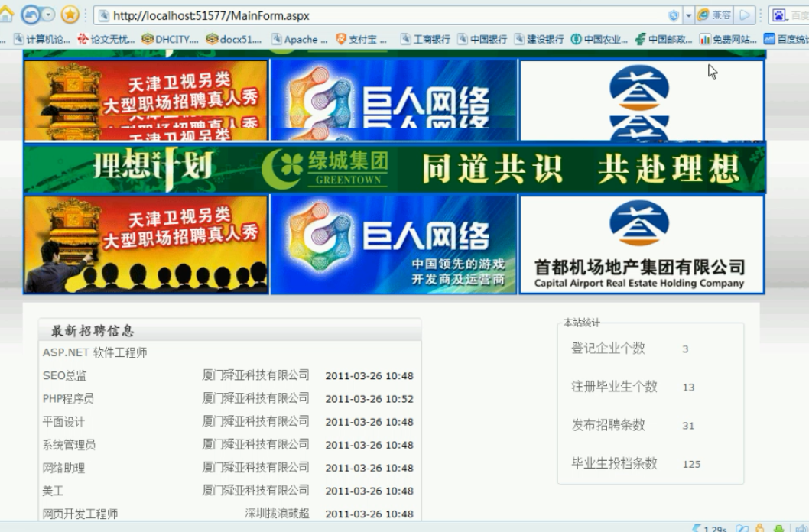Click 厦门舜亚科技有限公司 in the 系统管理员 row

[256, 444]
